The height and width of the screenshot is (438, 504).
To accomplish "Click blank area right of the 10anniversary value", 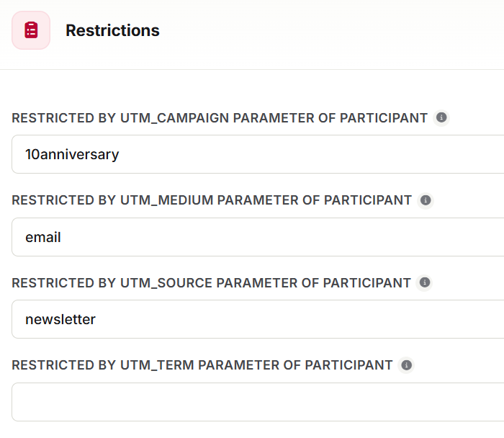I will click(309, 154).
